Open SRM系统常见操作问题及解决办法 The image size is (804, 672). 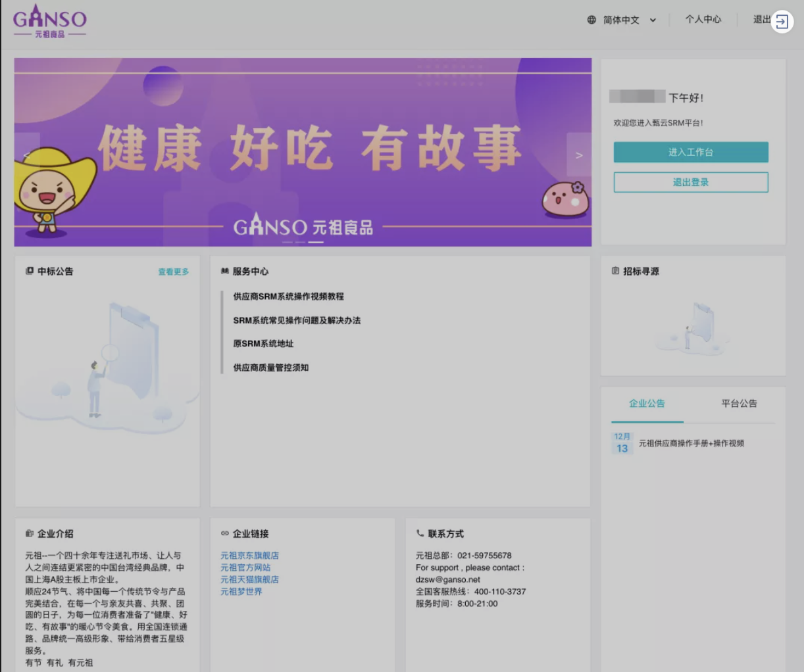pos(297,320)
